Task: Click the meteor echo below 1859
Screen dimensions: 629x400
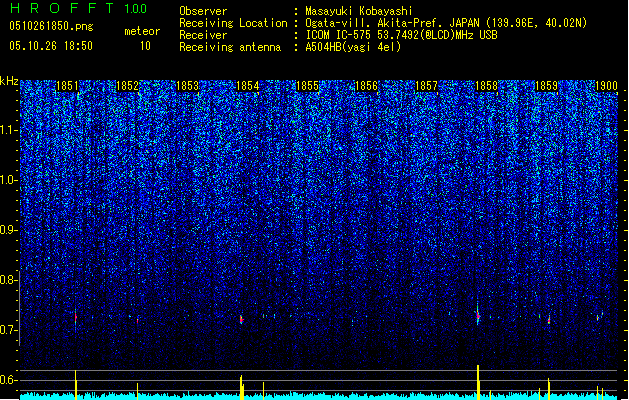Action: [x=549, y=321]
